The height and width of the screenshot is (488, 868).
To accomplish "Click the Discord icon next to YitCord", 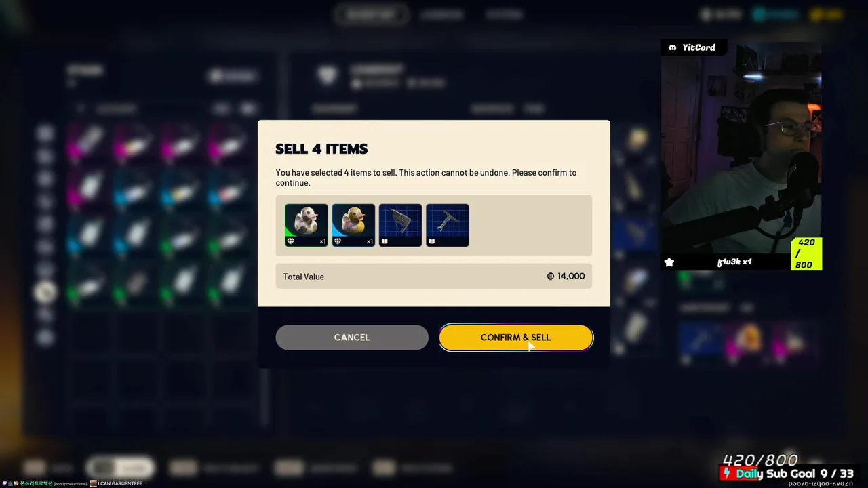I will tap(673, 47).
